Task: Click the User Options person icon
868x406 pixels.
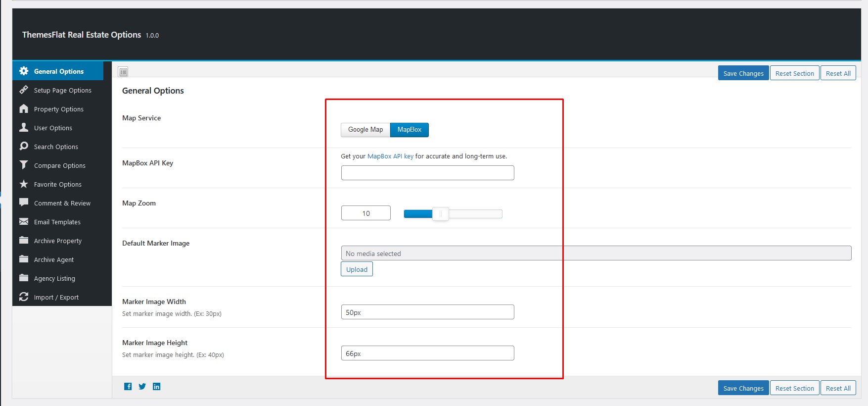Action: click(24, 127)
